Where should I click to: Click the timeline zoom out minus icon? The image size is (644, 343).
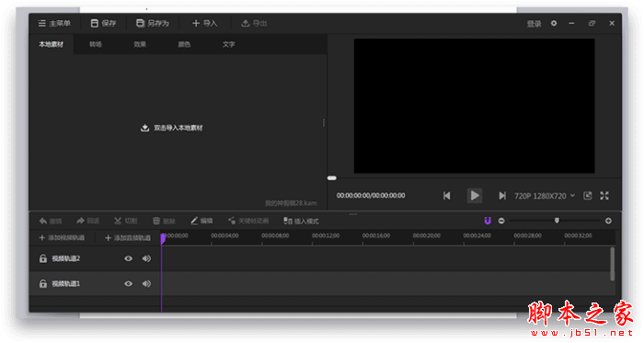click(x=501, y=221)
